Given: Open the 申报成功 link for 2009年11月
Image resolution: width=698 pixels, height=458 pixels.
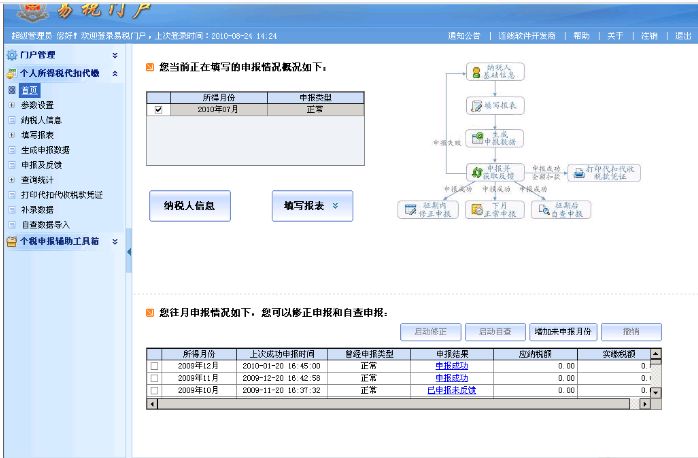Looking at the screenshot, I should (x=452, y=378).
